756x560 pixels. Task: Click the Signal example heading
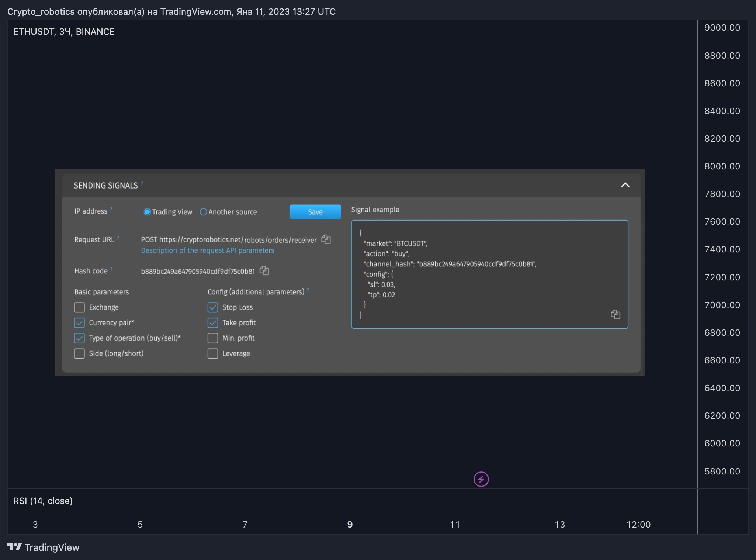(375, 210)
